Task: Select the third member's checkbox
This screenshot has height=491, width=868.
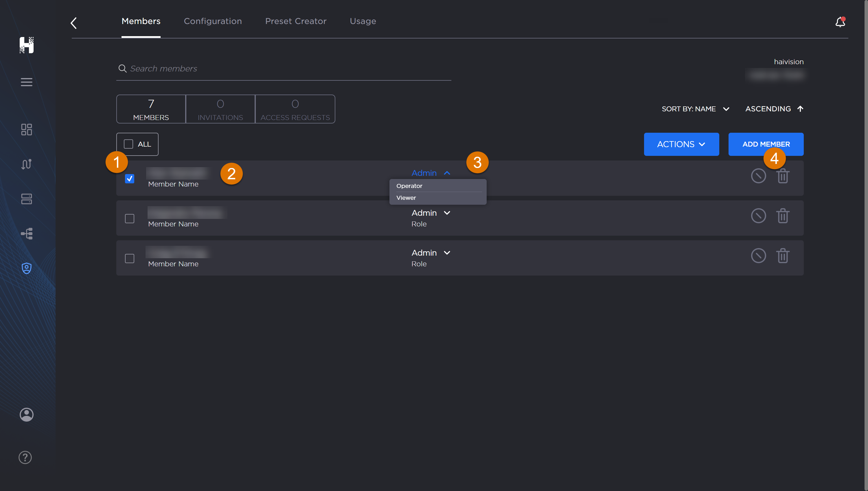Action: (x=130, y=258)
